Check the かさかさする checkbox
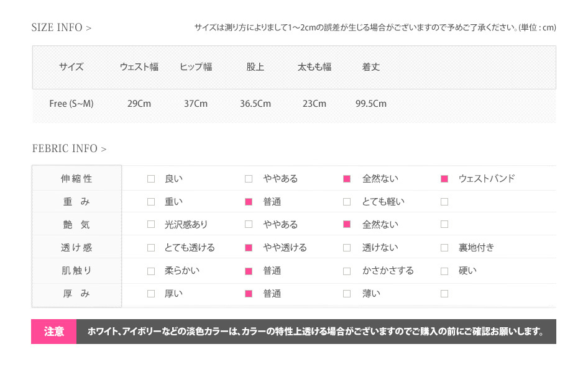Viewport: 588px width, 380px height. (x=347, y=271)
